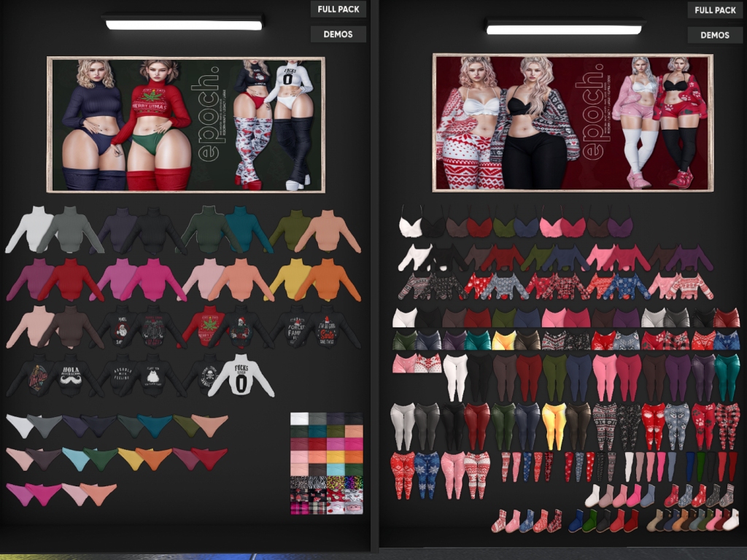The height and width of the screenshot is (560, 747).
Task: Click DEMOS above the green sweater poster
Action: pos(338,34)
